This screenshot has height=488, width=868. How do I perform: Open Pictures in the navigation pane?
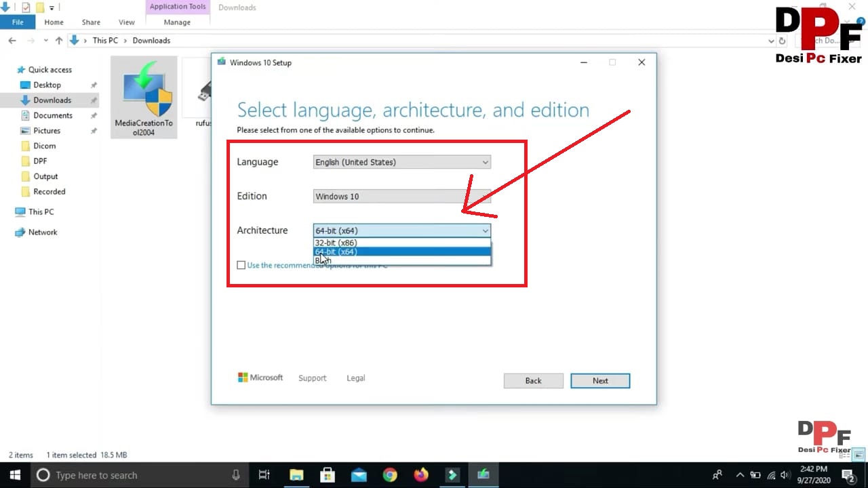point(47,131)
